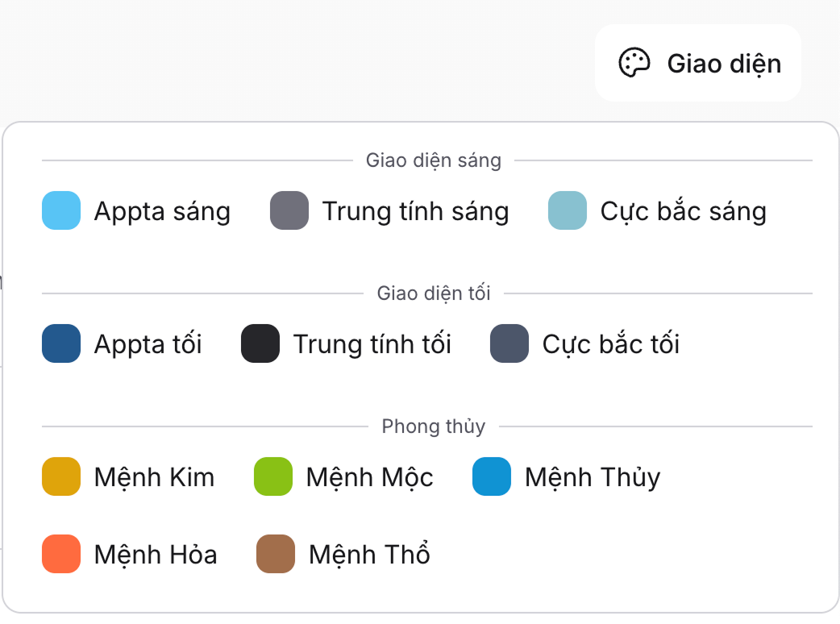Viewport: 840px width, 624px height.
Task: Click the Giao diện sáng section header
Action: click(x=434, y=160)
